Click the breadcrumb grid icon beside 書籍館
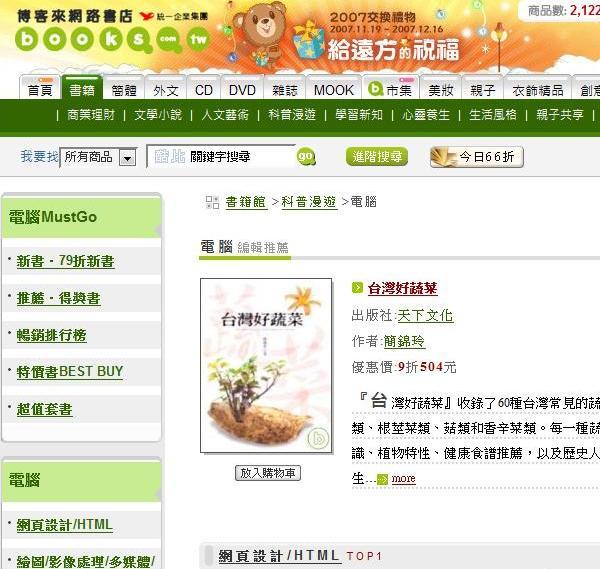Viewport: 600px width, 569px height. tap(212, 202)
